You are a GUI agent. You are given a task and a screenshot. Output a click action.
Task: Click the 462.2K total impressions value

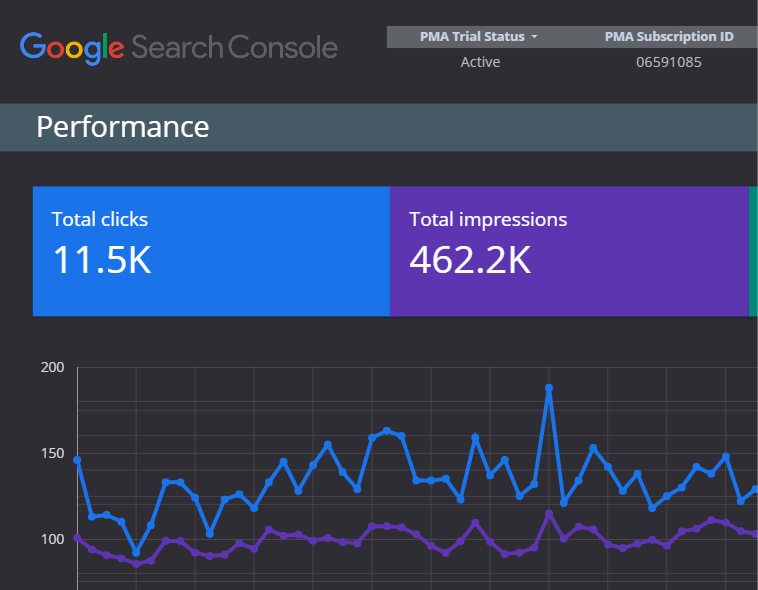tap(470, 260)
